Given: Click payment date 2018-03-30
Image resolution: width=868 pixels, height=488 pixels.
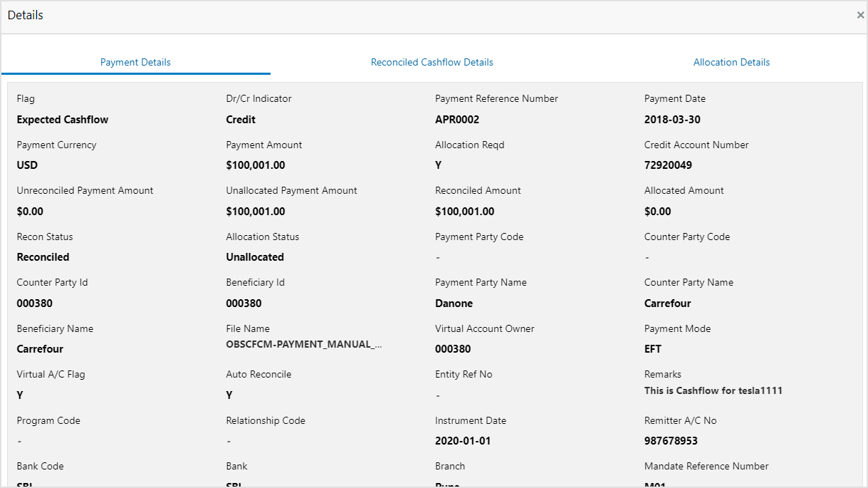Looking at the screenshot, I should click(672, 120).
